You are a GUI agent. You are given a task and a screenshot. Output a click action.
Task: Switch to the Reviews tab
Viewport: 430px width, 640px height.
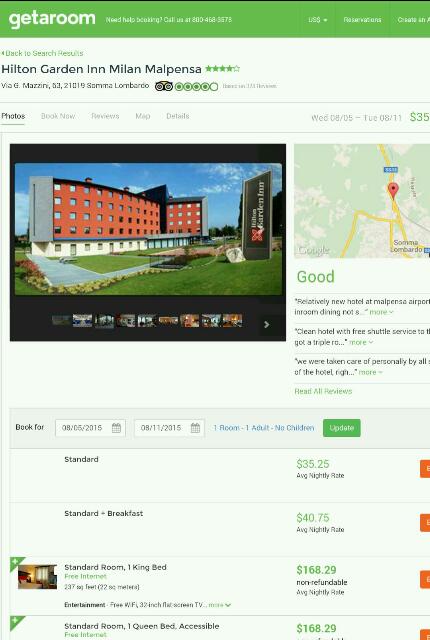click(x=105, y=116)
